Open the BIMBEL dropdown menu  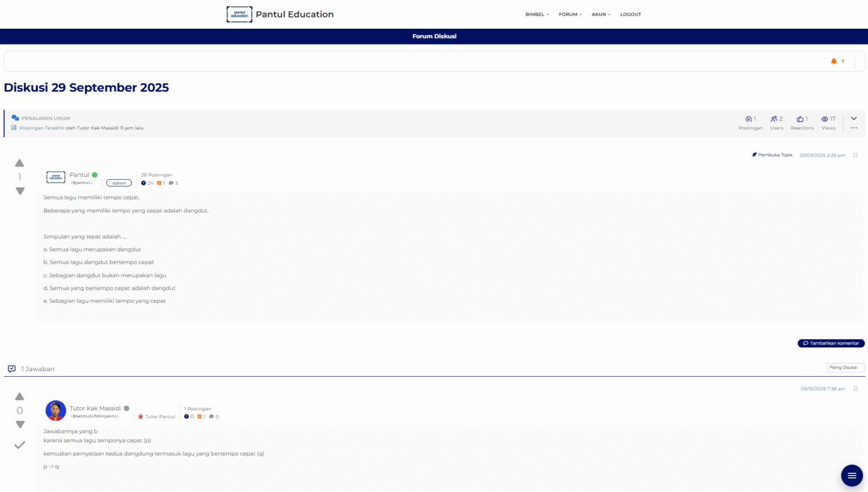[537, 15]
